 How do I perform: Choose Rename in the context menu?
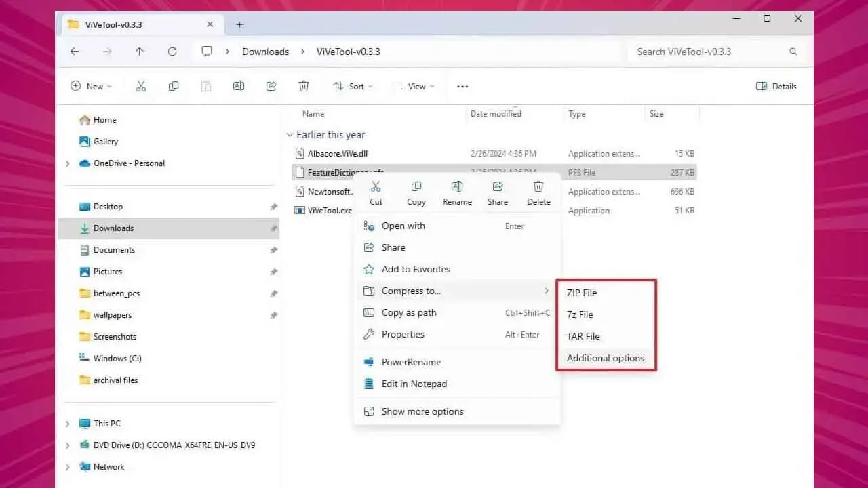(457, 193)
